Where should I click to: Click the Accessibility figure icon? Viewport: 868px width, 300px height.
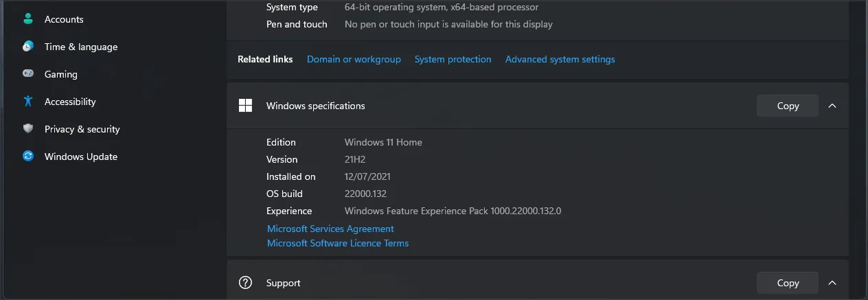click(28, 102)
